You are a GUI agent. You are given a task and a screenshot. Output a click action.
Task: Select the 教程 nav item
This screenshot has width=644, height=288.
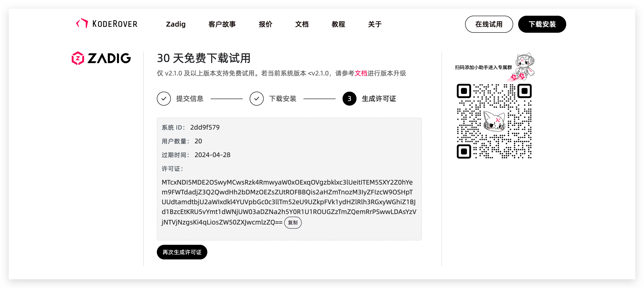338,24
